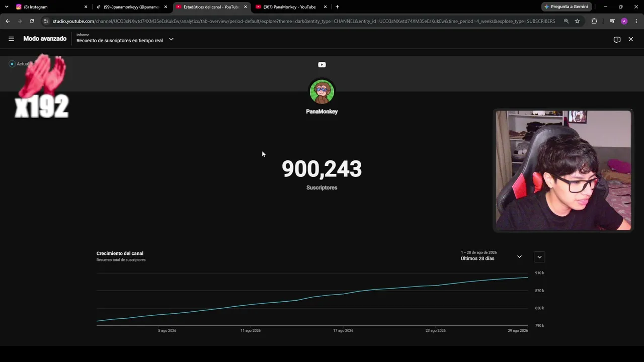Click the 11 ago 2026 axis label

point(251,331)
